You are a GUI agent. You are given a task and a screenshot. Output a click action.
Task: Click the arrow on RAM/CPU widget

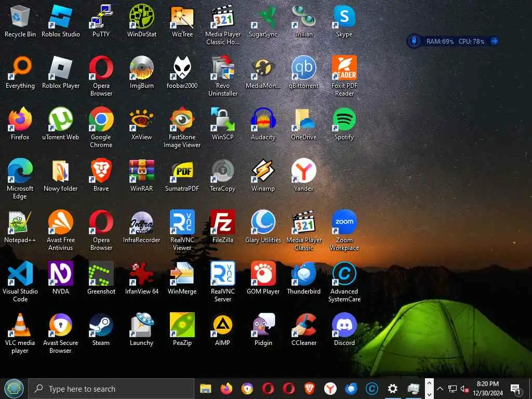coord(494,42)
